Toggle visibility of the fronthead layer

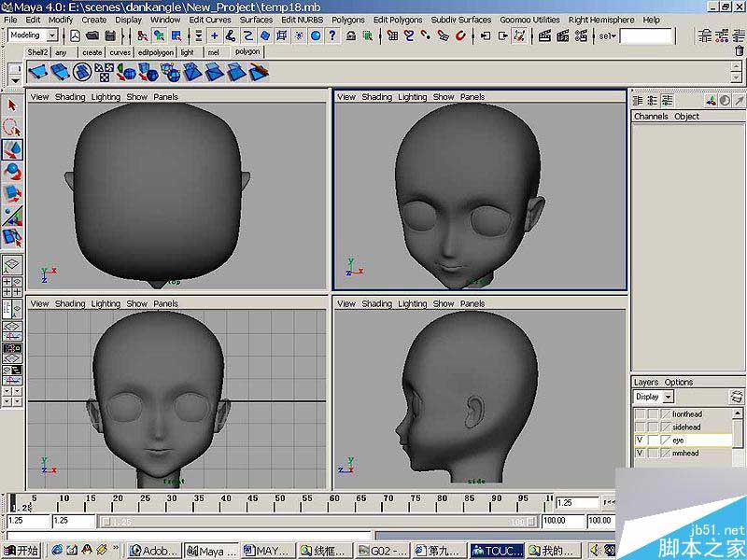point(640,413)
